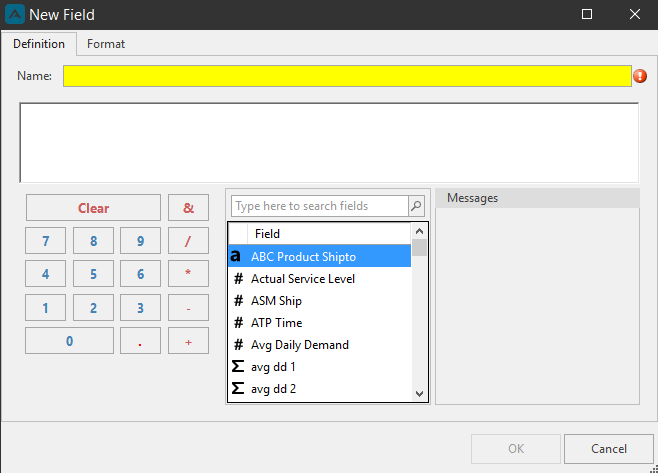Click the number icon beside ATP Time

(x=238, y=322)
